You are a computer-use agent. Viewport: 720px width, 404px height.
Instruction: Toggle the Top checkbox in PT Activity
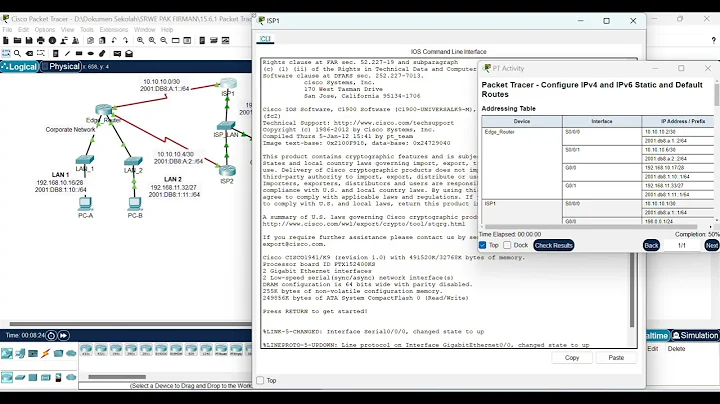click(x=483, y=245)
